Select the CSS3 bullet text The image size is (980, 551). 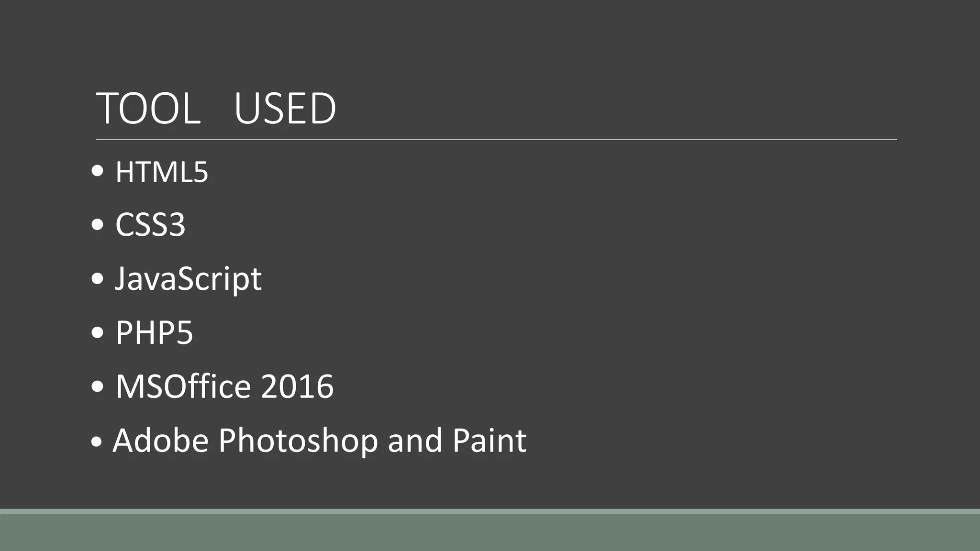point(150,224)
